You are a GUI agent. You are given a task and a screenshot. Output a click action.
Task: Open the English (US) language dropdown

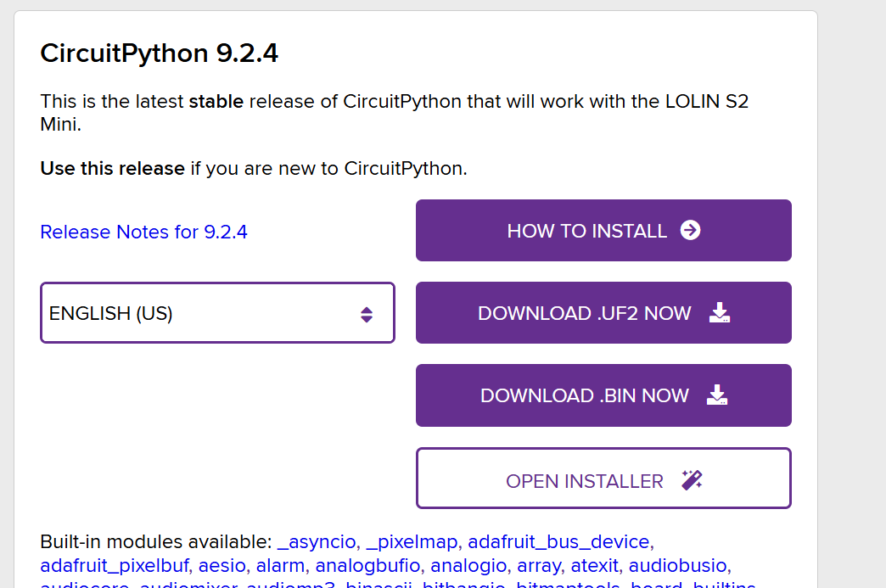coord(217,313)
